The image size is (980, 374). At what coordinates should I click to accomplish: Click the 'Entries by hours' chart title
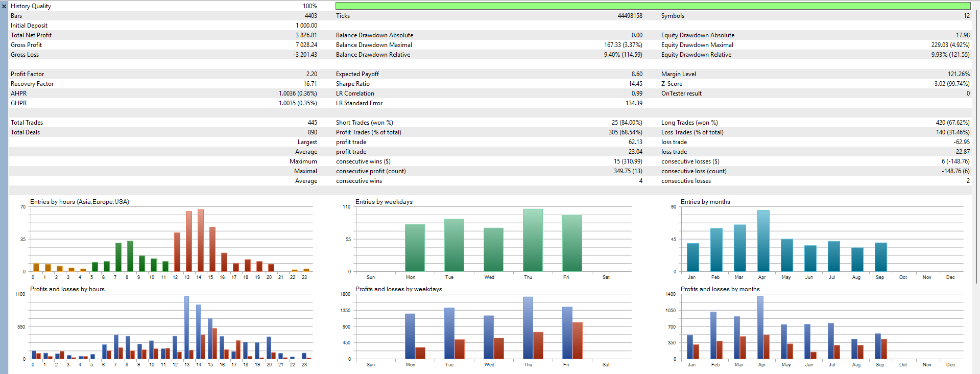coord(80,202)
